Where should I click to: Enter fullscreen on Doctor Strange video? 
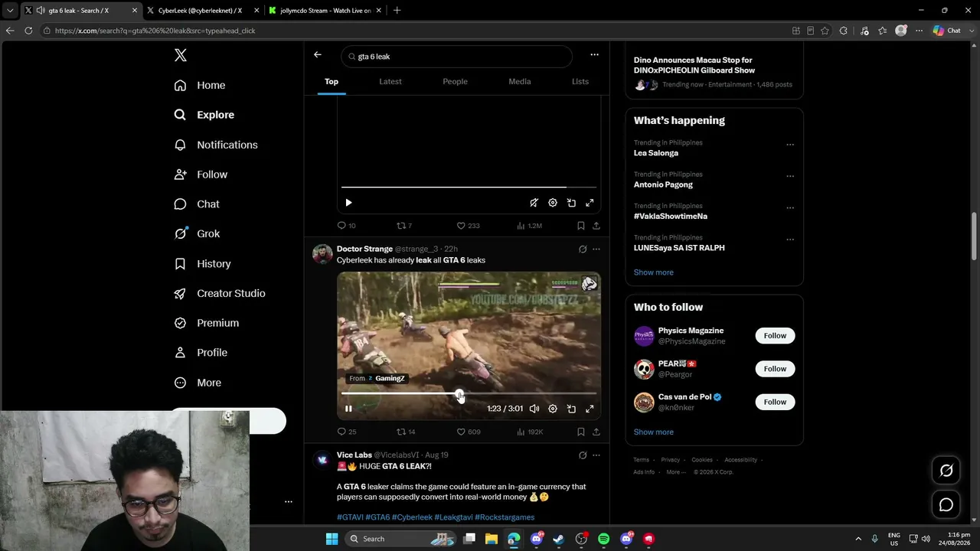coord(590,409)
